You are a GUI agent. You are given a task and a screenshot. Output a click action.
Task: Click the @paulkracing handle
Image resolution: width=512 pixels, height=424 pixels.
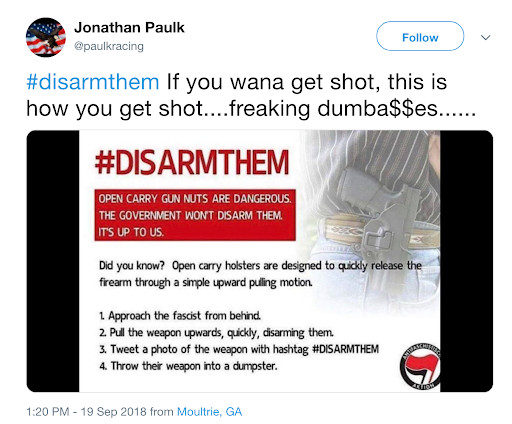click(x=109, y=46)
